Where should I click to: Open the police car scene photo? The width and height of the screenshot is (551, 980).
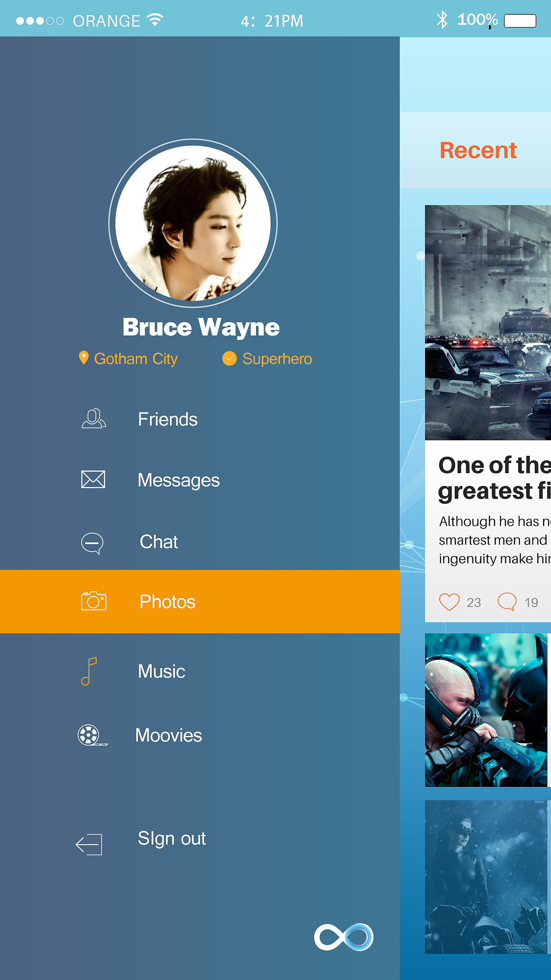tap(488, 323)
